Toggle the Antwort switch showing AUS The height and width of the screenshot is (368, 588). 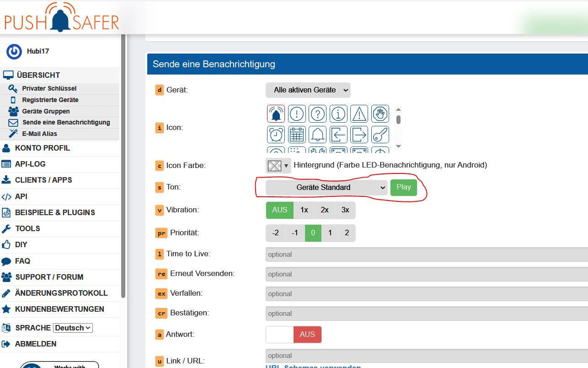click(294, 335)
